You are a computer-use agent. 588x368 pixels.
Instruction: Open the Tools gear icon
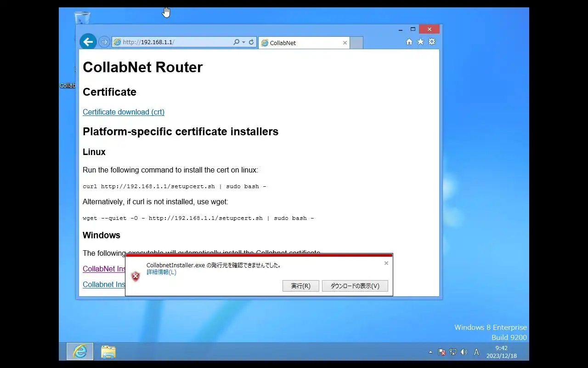click(432, 42)
